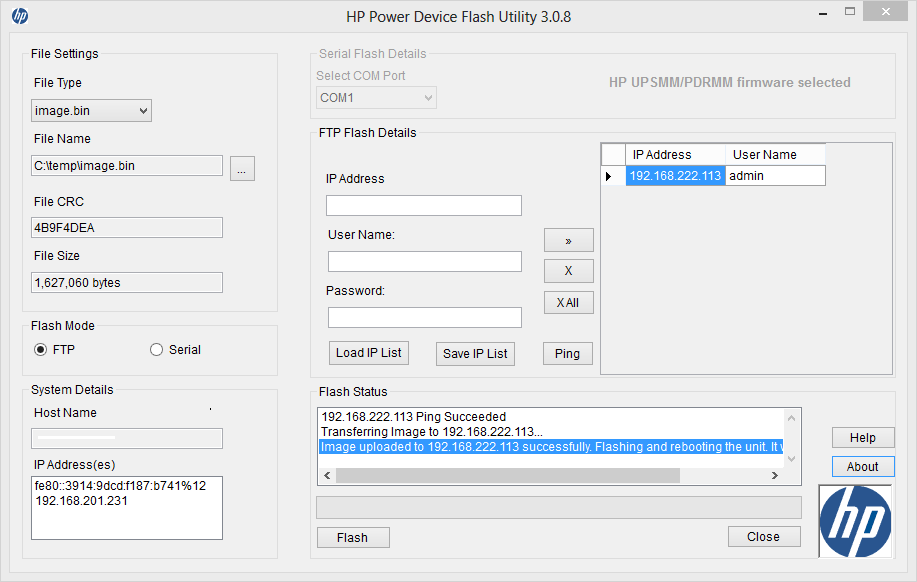917x582 pixels.
Task: Click the status list horizontal scrollbar thumb
Action: (508, 476)
